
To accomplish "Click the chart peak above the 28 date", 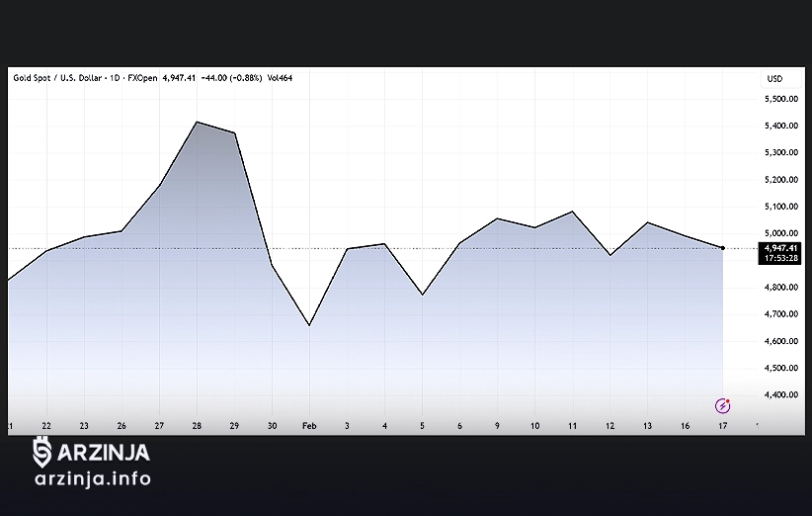I will coord(198,122).
